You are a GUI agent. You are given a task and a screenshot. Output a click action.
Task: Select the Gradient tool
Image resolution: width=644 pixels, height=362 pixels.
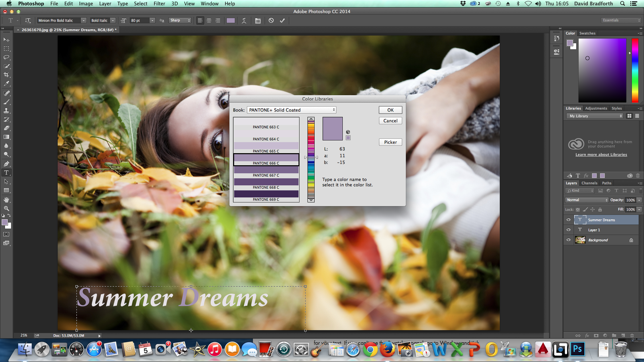tap(6, 137)
